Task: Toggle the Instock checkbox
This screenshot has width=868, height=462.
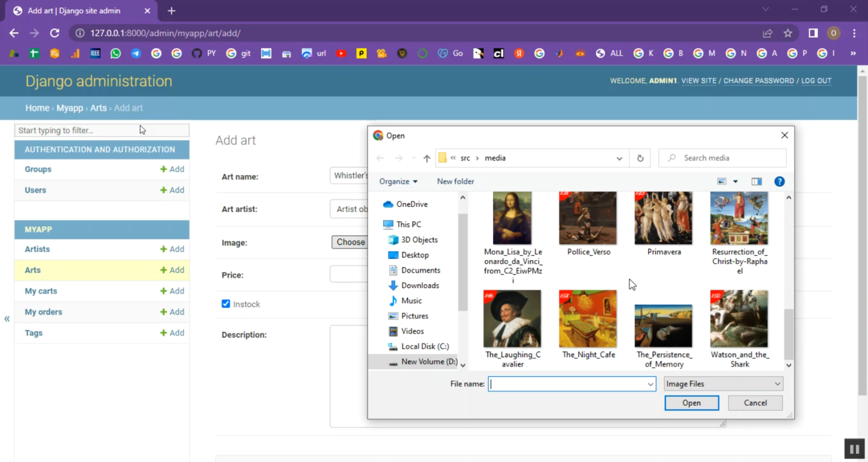Action: [226, 304]
